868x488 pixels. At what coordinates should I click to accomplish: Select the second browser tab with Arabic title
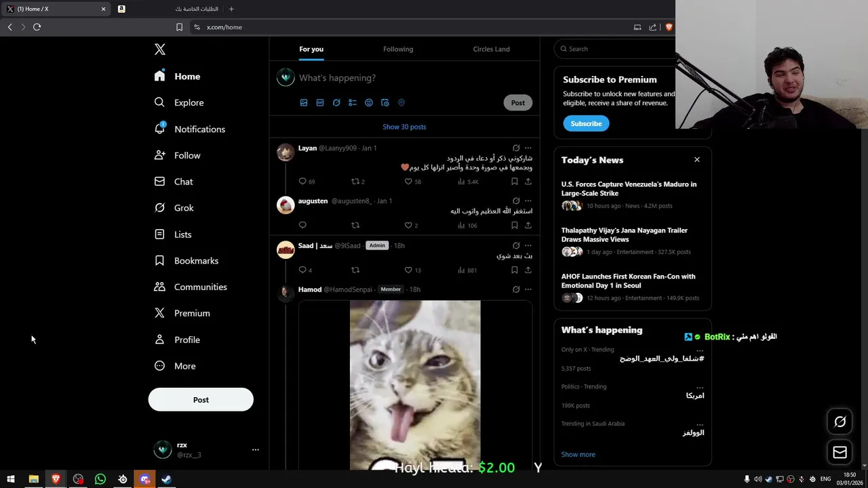(x=168, y=9)
